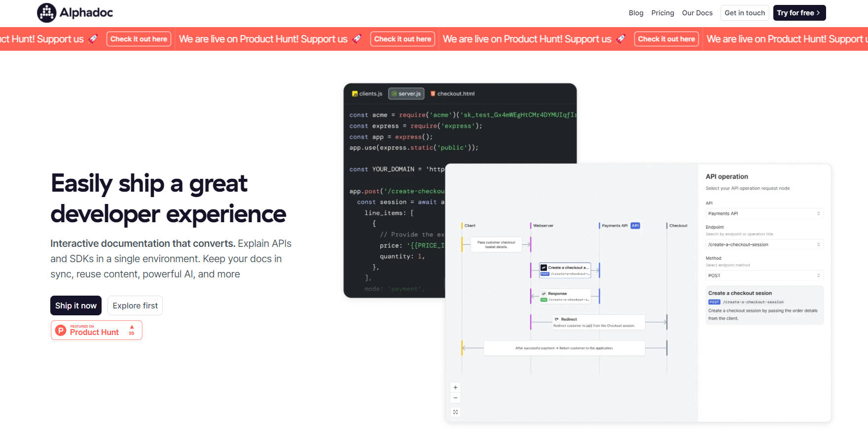The image size is (868, 439).
Task: Select the Redirect node in diagram
Action: [598, 322]
